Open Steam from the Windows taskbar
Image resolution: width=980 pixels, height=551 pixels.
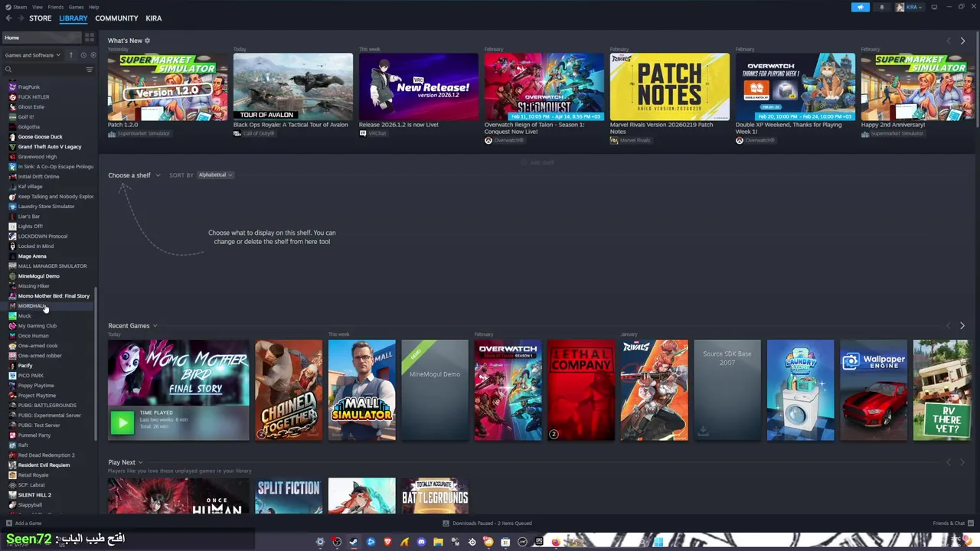pyautogui.click(x=353, y=542)
